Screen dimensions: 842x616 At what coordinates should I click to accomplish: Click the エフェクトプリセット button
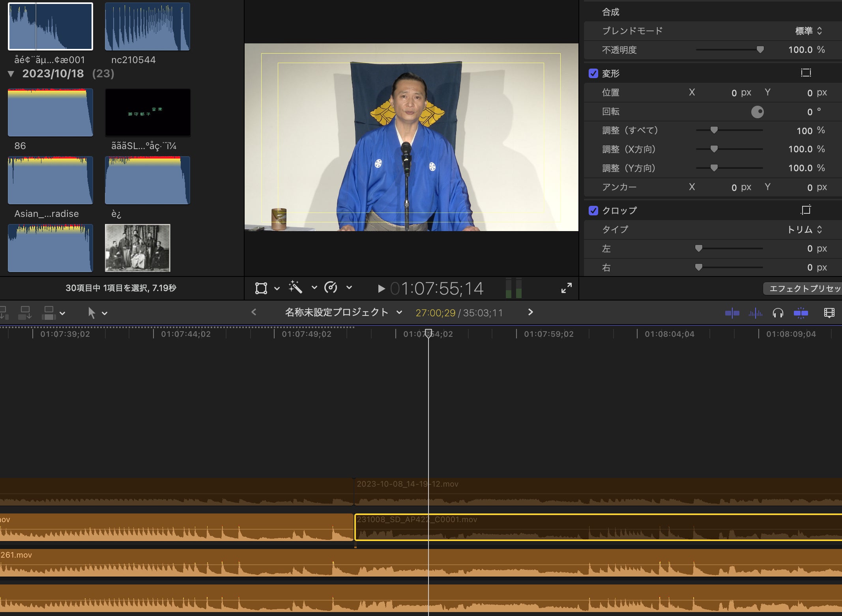pos(803,289)
